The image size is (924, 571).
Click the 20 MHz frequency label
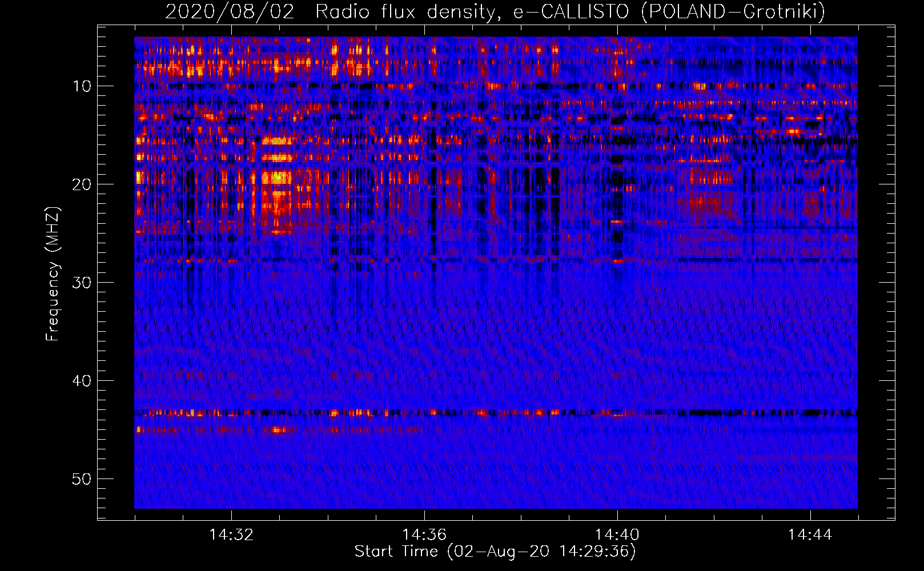tap(82, 184)
